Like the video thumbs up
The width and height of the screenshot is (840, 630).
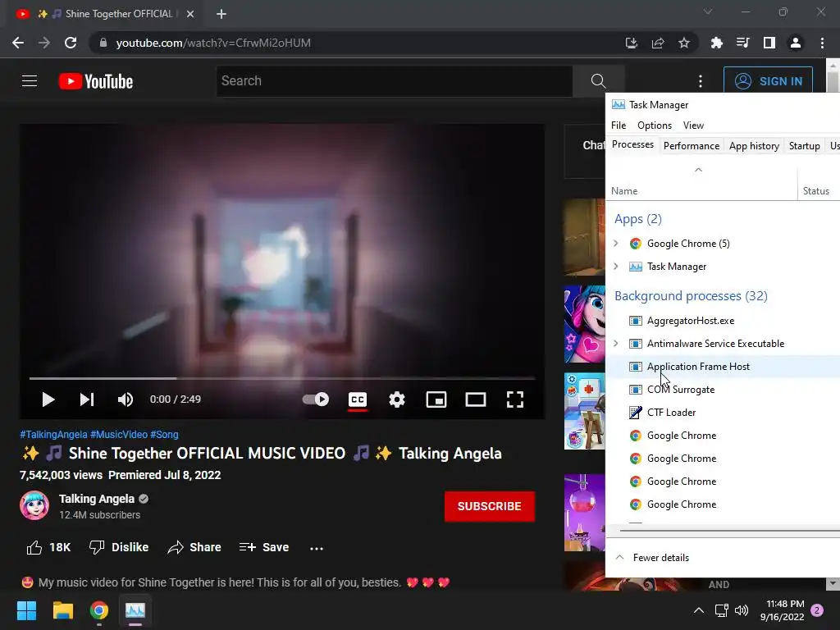[48, 547]
